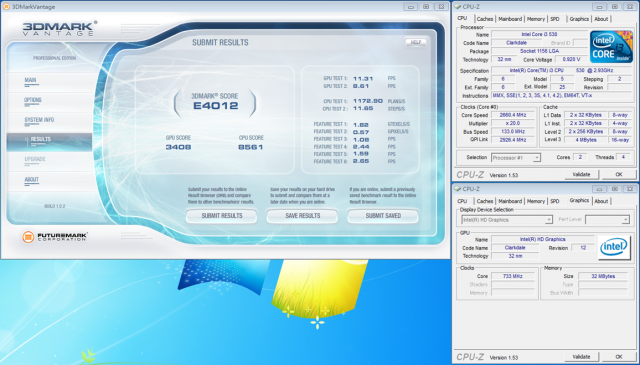Click the GPU memory Size 32 MBytes field

point(603,276)
